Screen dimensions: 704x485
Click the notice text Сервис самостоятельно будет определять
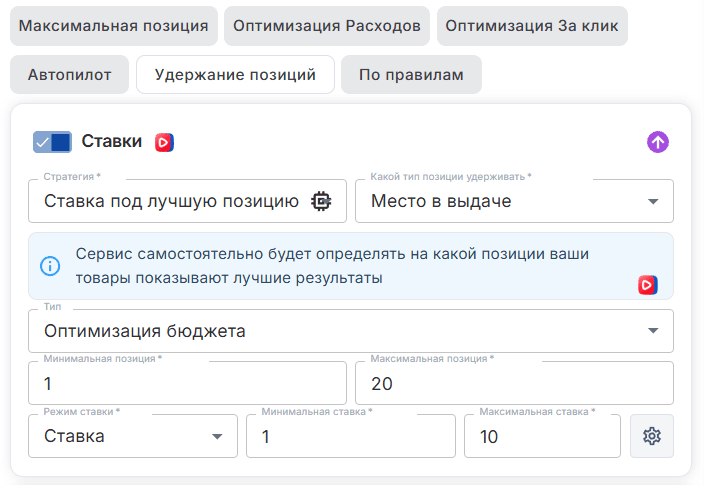pyautogui.click(x=332, y=266)
